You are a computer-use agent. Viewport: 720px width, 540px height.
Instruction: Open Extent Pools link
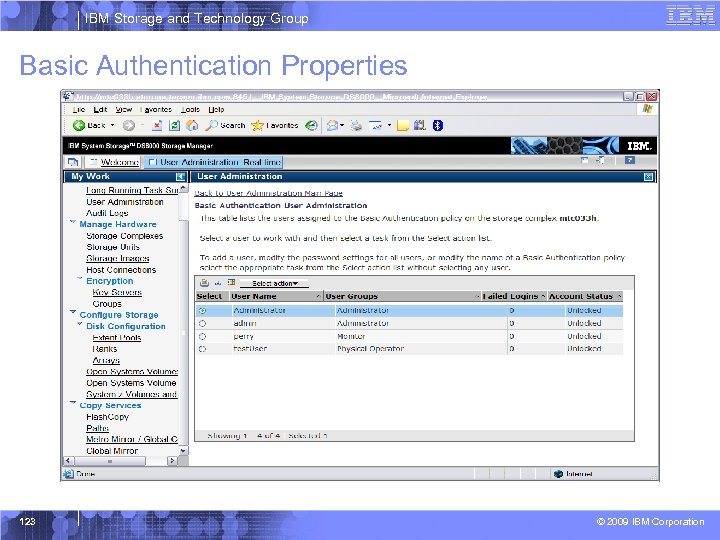[x=117, y=338]
